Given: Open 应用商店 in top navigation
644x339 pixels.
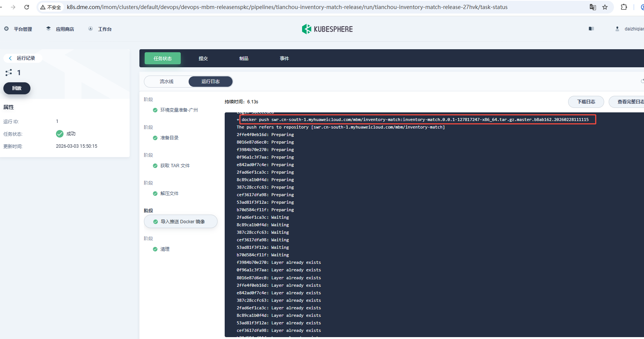Looking at the screenshot, I should pyautogui.click(x=65, y=29).
